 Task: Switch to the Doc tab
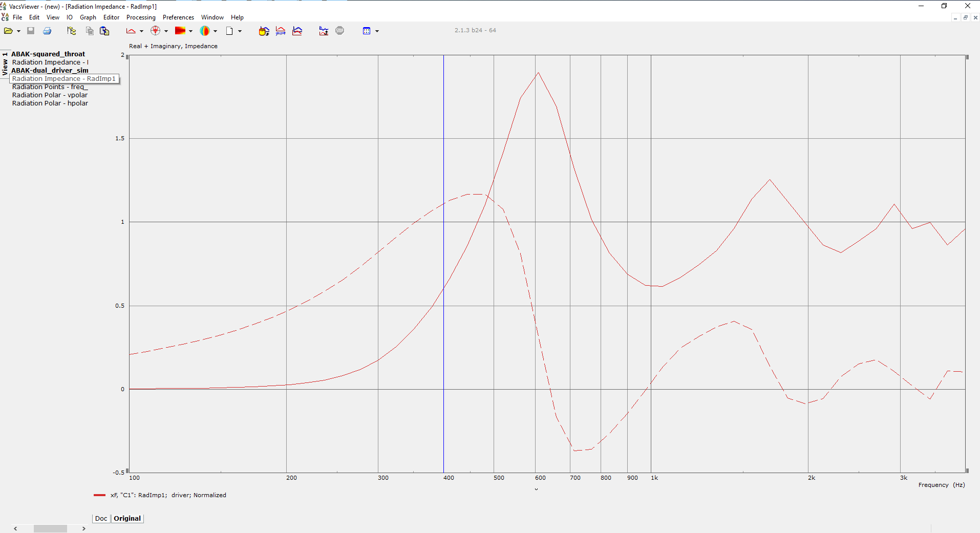(x=101, y=519)
